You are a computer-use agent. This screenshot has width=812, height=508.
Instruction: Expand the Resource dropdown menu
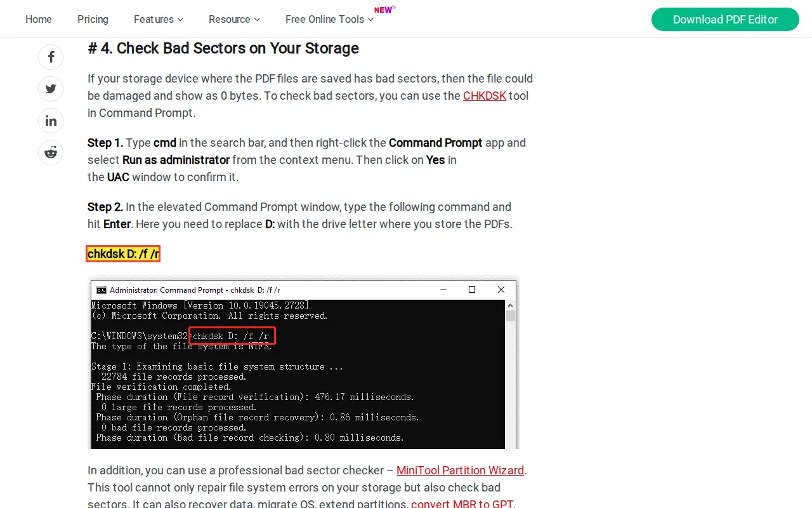[x=234, y=19]
